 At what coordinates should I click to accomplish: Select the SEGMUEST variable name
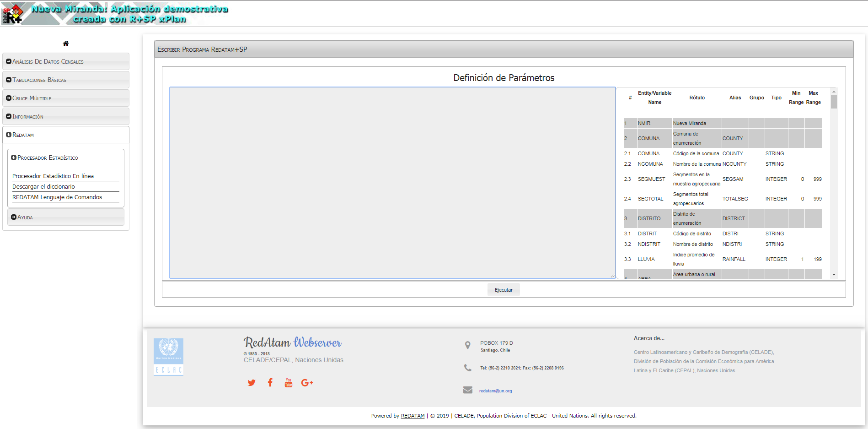pos(651,179)
